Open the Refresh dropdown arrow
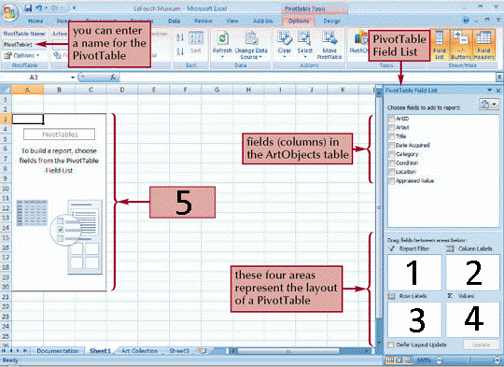The width and height of the screenshot is (504, 367). coord(222,57)
